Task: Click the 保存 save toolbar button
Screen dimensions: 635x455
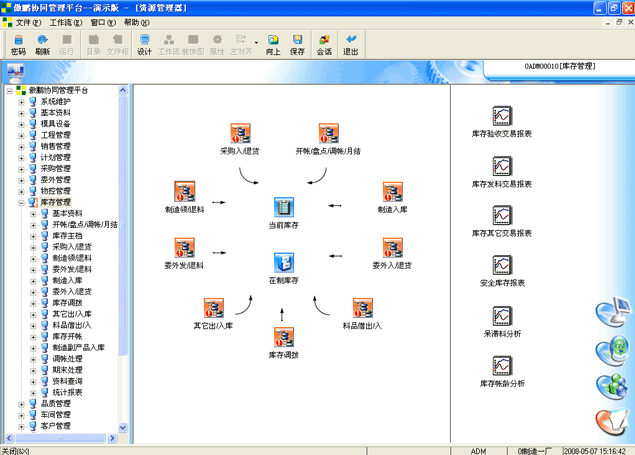Action: coord(297,44)
